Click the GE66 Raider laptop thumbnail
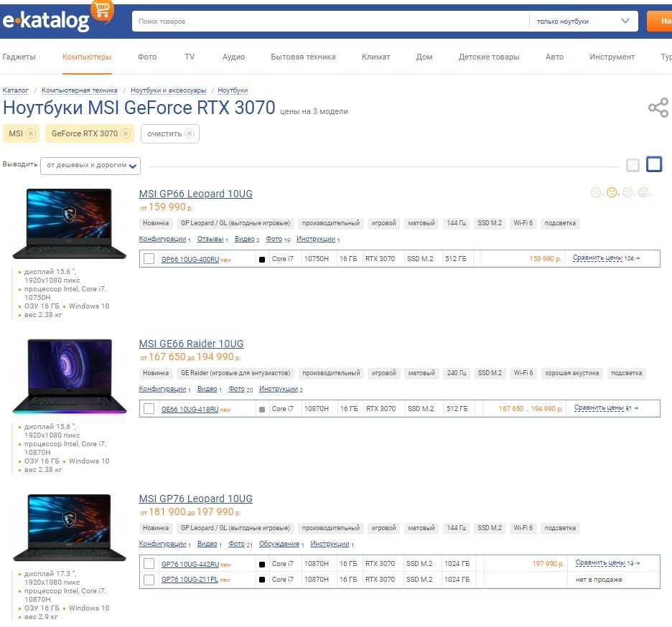Screen dimensions: 672x627 70,376
